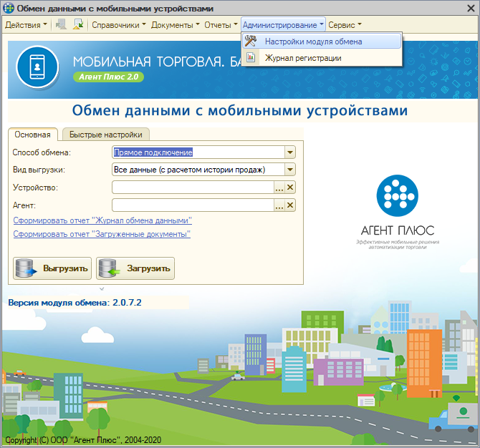
Task: Click the import documents toolbar icon
Action: (78, 24)
